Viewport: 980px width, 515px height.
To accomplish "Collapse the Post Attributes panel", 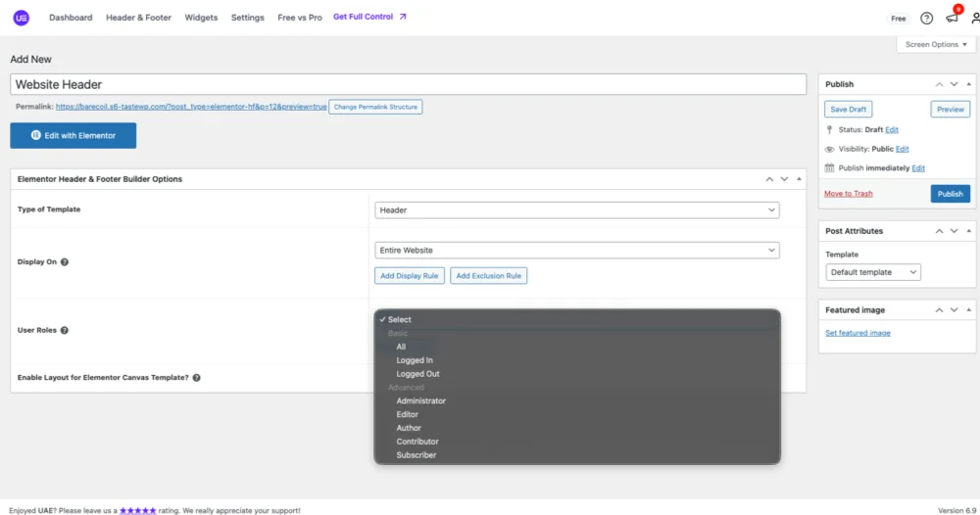I will pos(969,231).
